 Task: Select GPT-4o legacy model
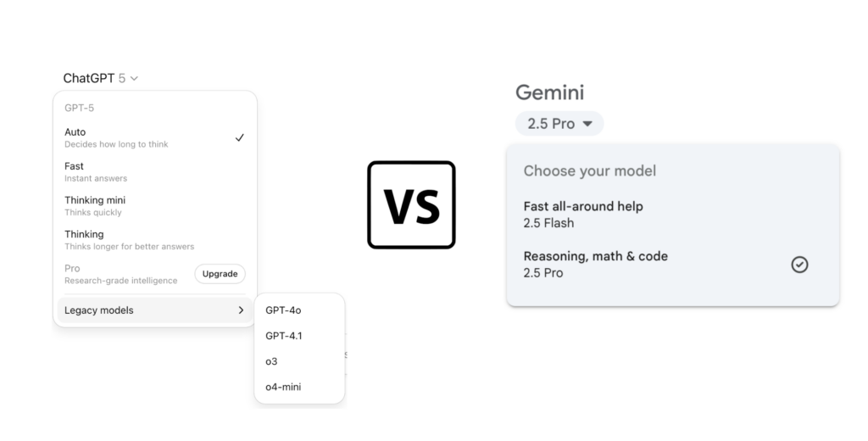coord(283,310)
